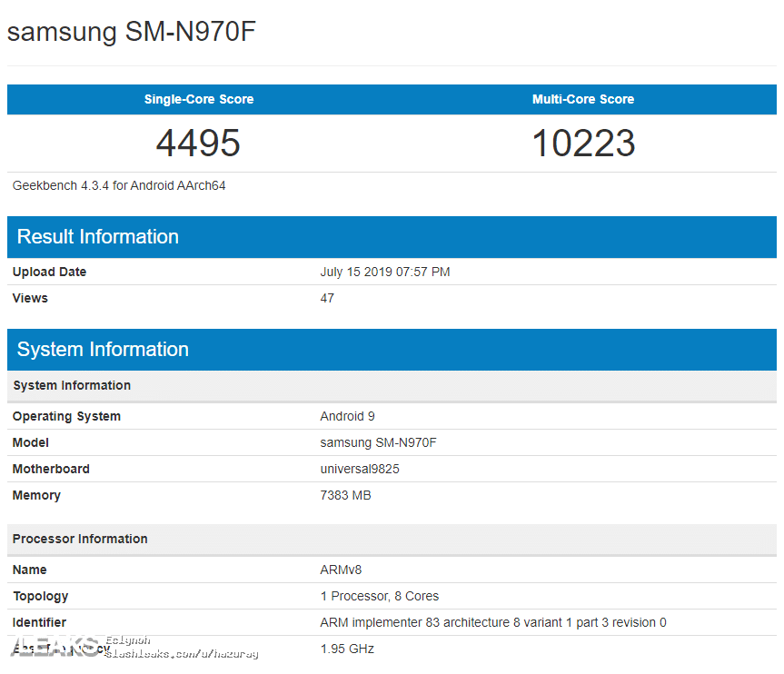Click the single-core score value 4495

click(198, 143)
